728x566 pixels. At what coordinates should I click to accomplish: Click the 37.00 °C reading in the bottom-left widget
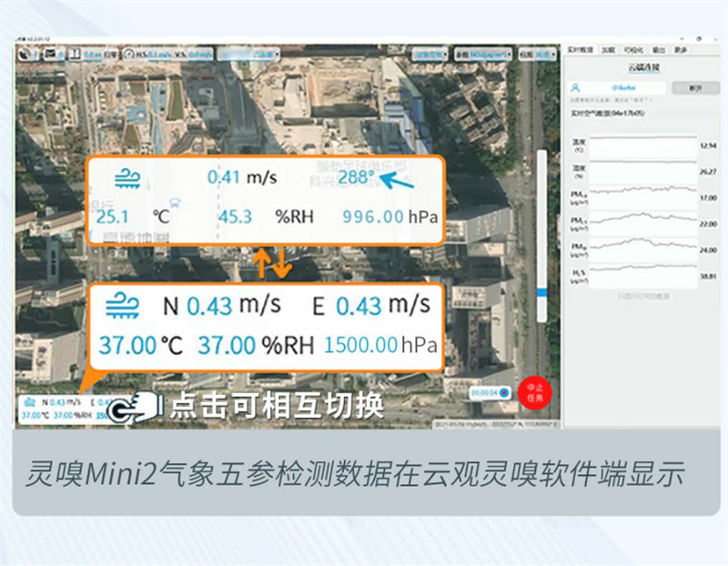click(35, 415)
